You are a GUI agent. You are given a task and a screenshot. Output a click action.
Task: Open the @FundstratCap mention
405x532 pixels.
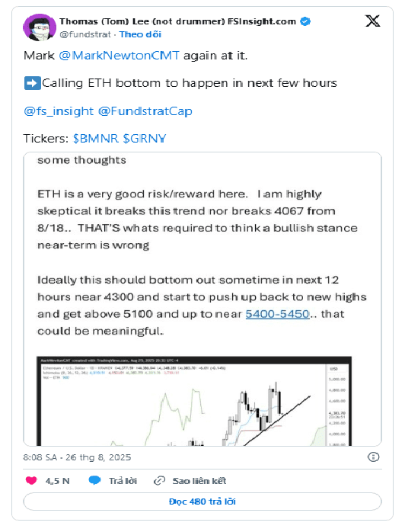(145, 111)
